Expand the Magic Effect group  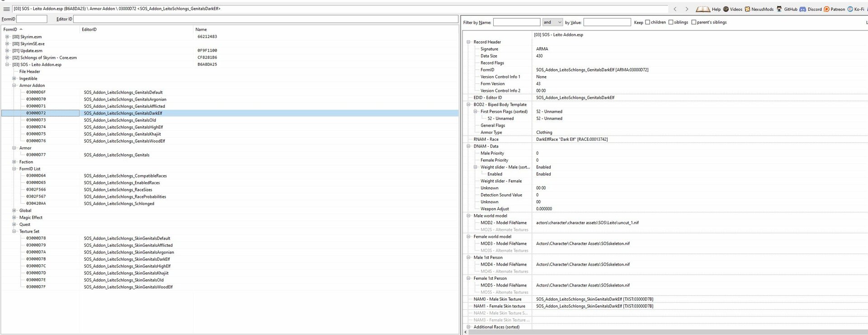click(14, 218)
